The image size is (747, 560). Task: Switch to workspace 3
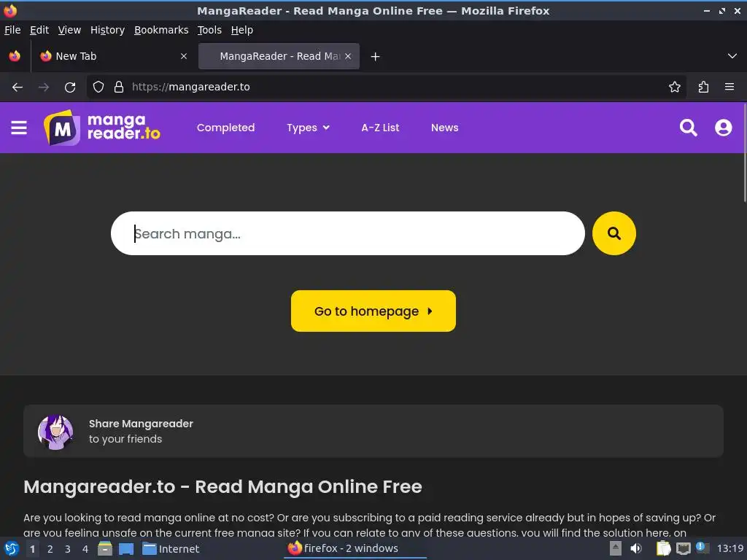click(x=68, y=549)
